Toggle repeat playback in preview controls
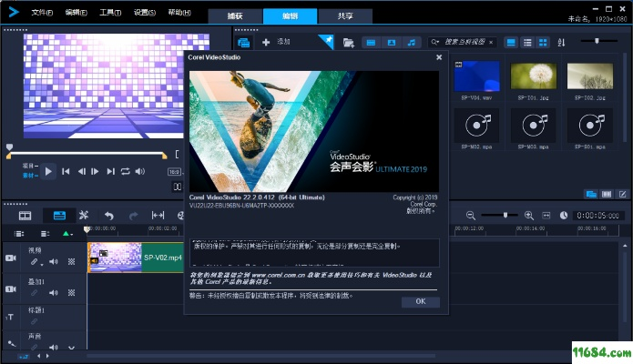This screenshot has height=364, width=633. click(x=126, y=171)
